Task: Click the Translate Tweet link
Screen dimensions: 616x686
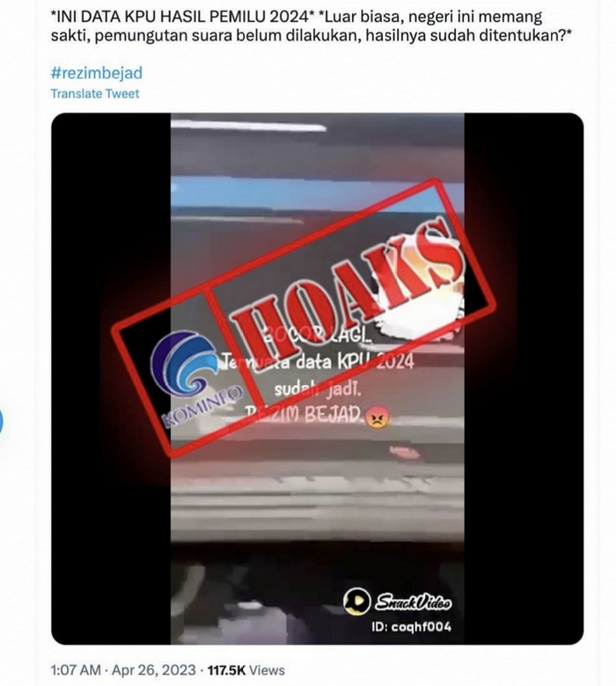Action: coord(95,93)
